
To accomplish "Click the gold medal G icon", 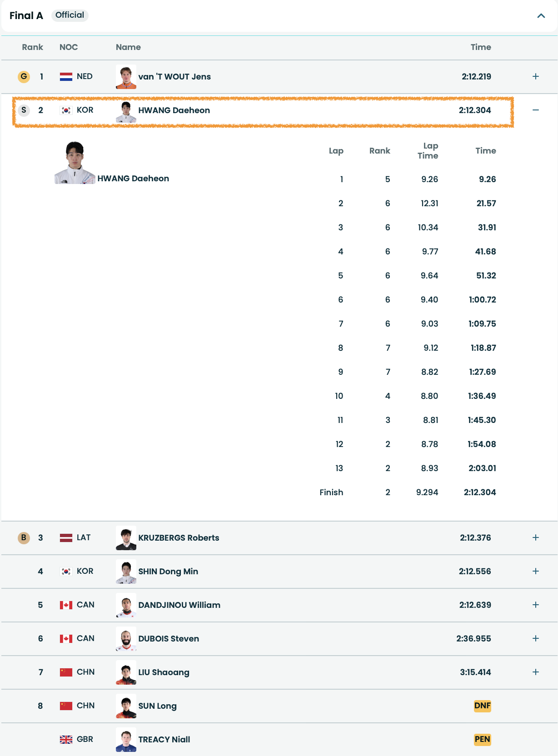I will pos(24,76).
